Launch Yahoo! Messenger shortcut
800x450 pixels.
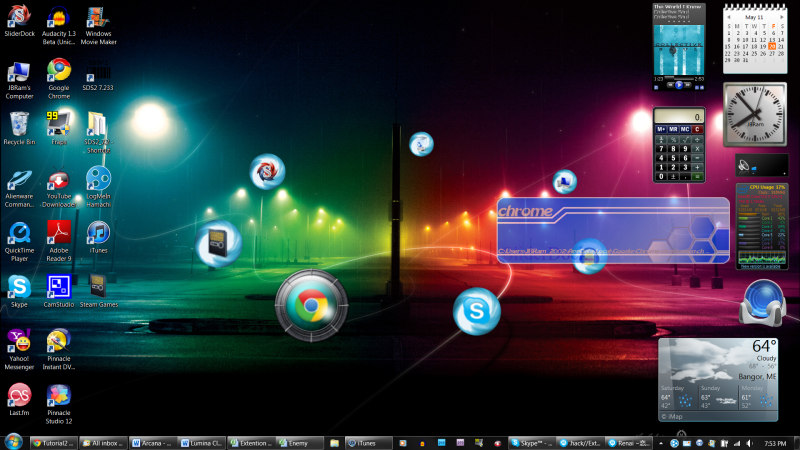19,349
